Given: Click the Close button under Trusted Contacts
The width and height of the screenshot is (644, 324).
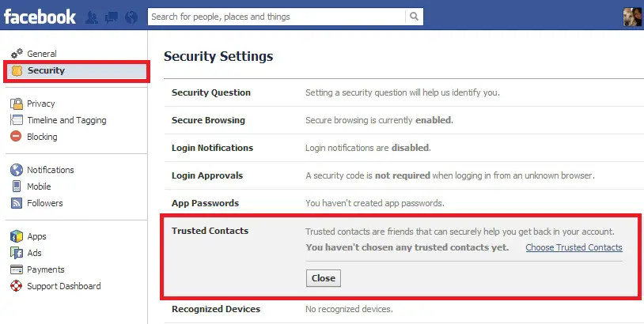Looking at the screenshot, I should (x=324, y=278).
